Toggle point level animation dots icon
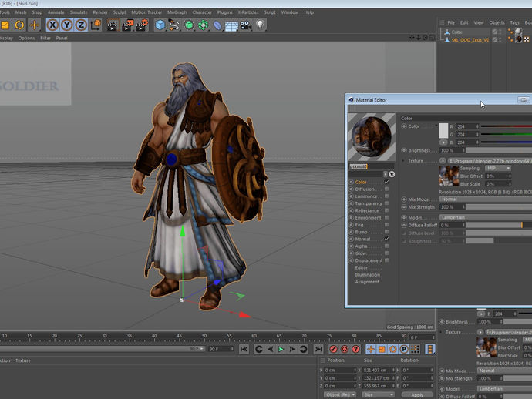Screen dimensions: 532x399 coord(415,349)
